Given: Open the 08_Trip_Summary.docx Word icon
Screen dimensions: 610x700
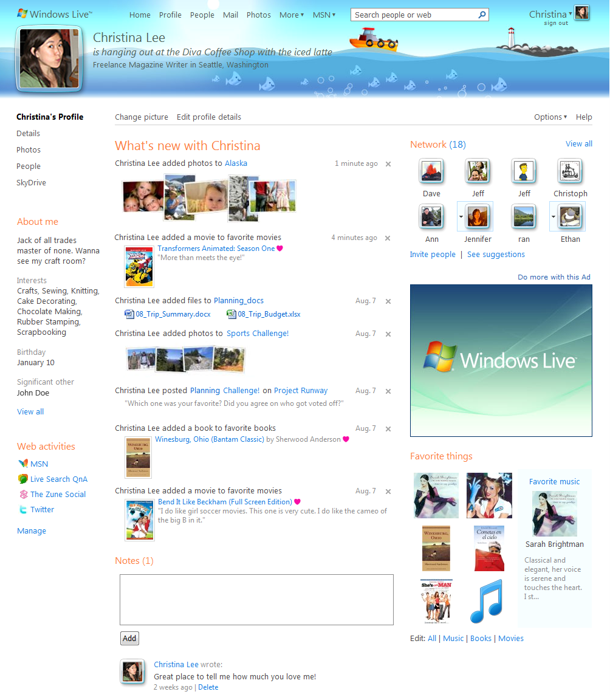Looking at the screenshot, I should click(129, 314).
